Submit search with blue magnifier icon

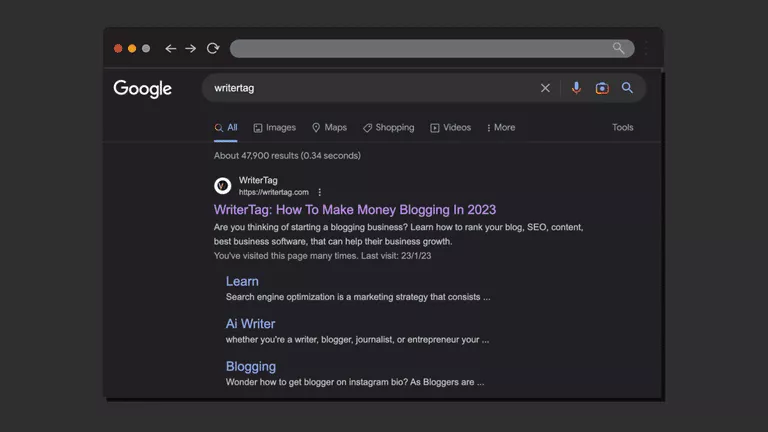point(627,88)
